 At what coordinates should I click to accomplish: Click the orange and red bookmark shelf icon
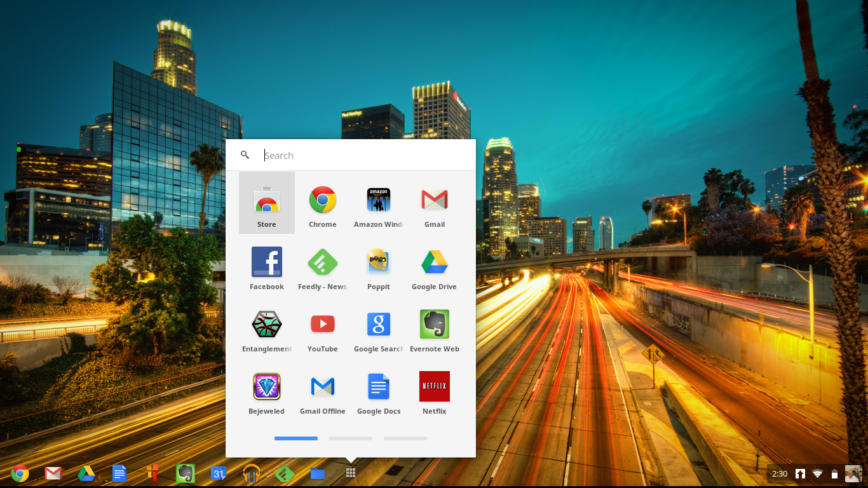coord(153,473)
